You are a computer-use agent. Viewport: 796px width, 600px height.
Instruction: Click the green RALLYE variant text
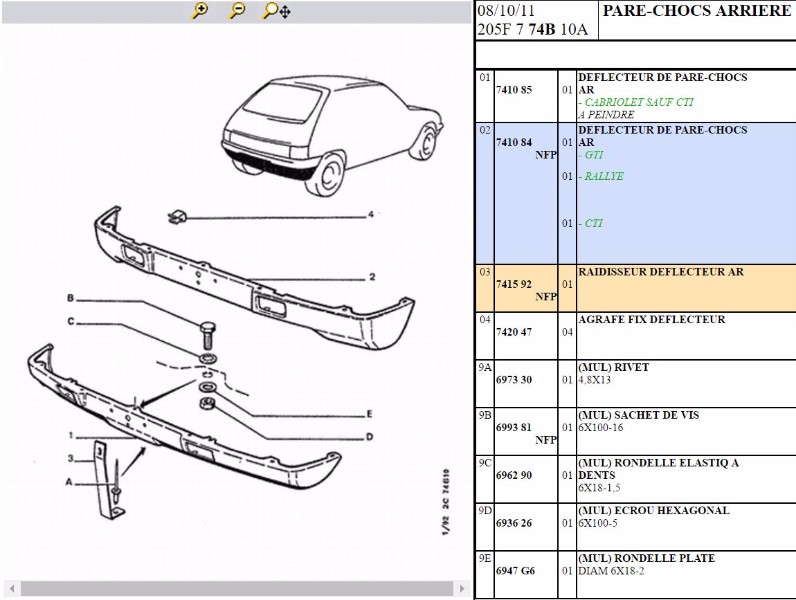point(602,177)
